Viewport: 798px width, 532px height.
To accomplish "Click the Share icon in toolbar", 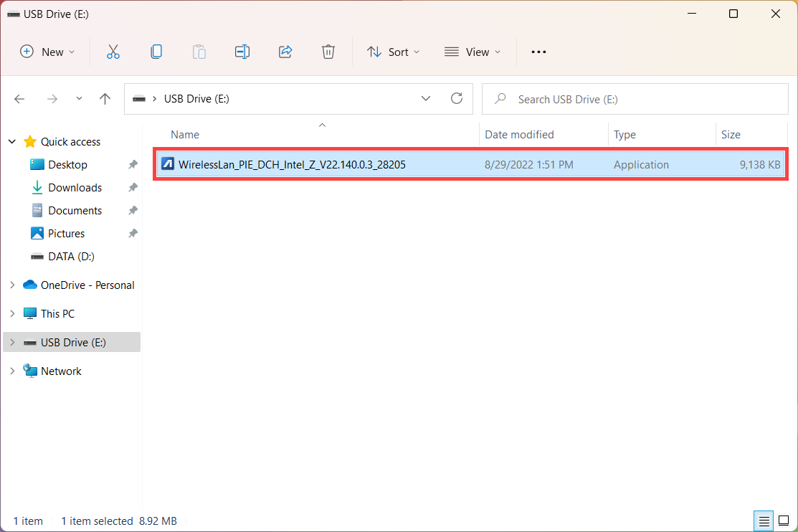I will [285, 52].
